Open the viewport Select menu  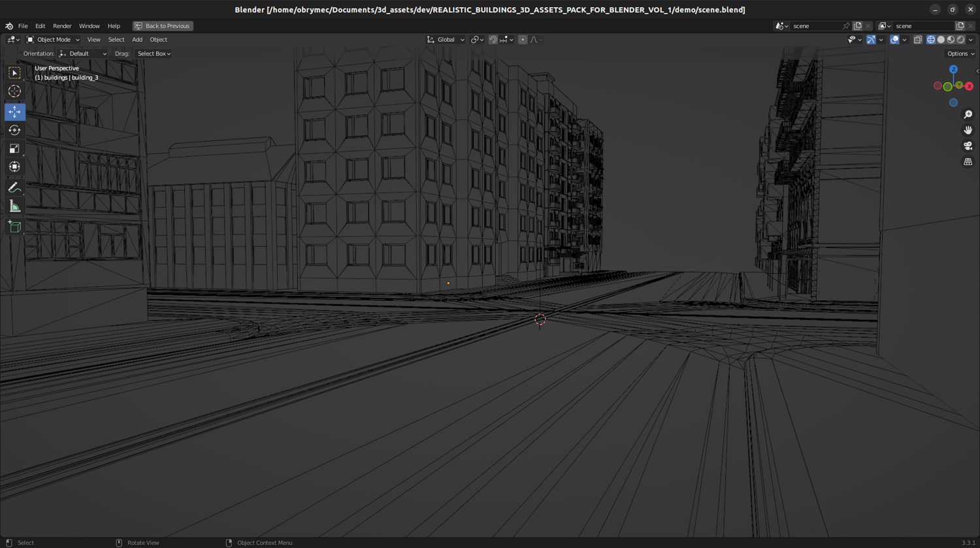point(116,40)
